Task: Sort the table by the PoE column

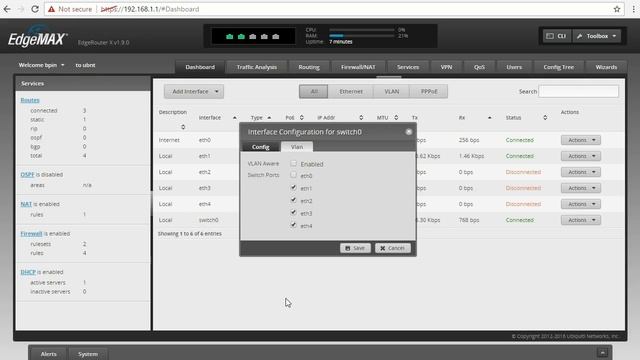Action: point(302,118)
